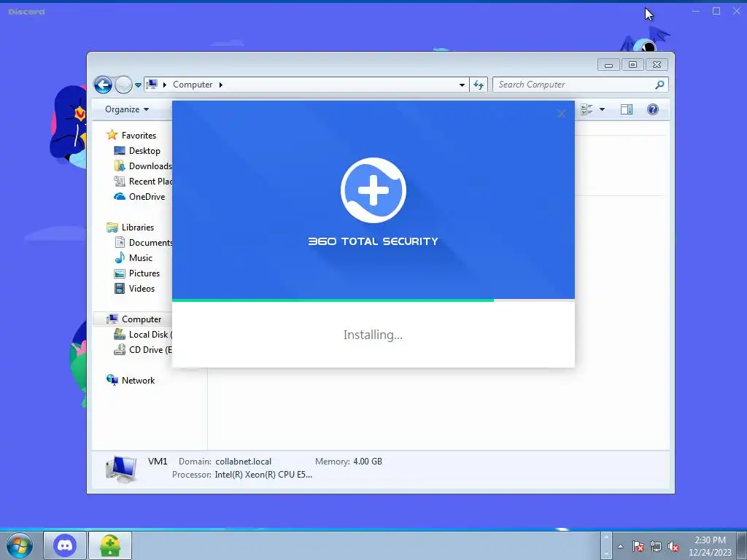
Task: Click the Music note icon
Action: (x=120, y=258)
